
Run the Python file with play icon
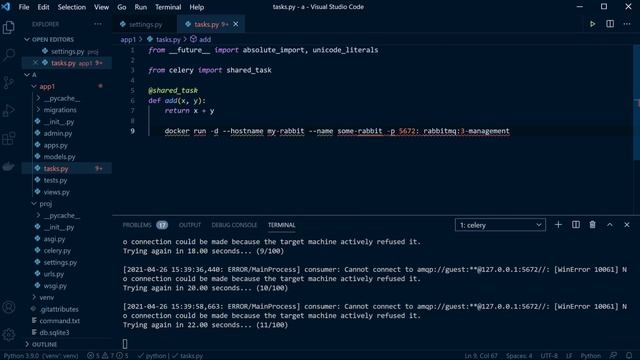coord(592,24)
